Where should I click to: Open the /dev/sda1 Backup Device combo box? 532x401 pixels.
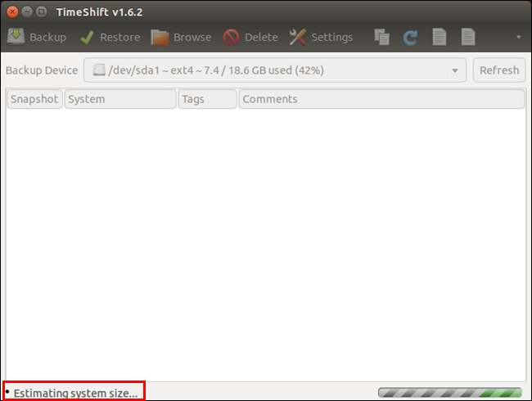(x=275, y=70)
